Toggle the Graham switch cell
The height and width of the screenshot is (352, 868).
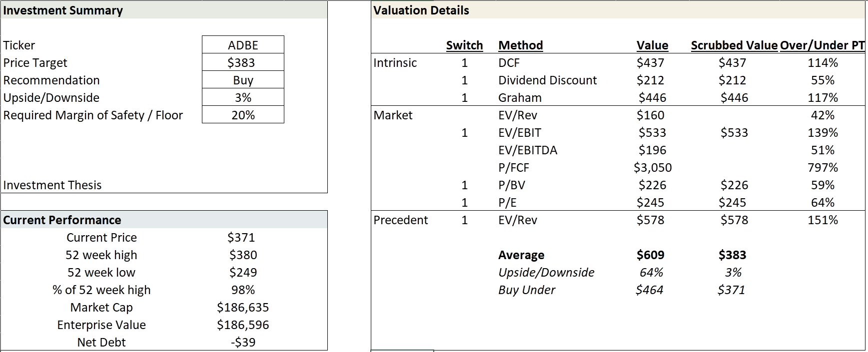464,97
